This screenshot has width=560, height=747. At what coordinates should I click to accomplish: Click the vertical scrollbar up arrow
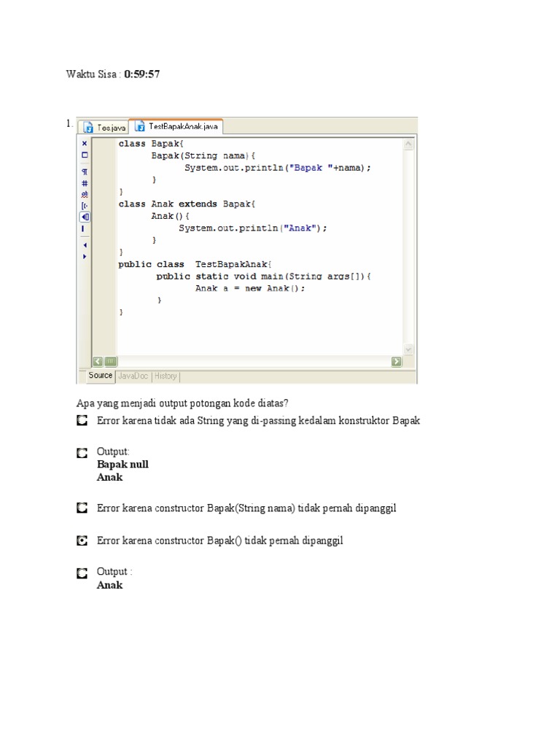pos(408,144)
